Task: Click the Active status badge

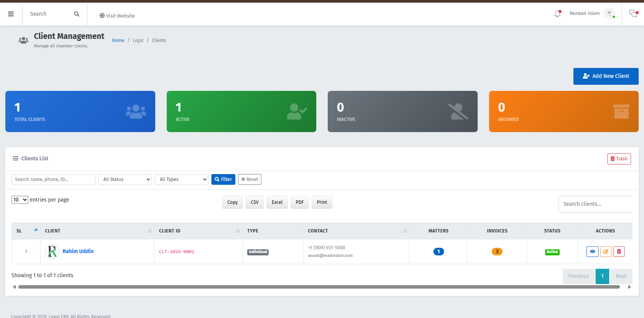Action: click(552, 252)
